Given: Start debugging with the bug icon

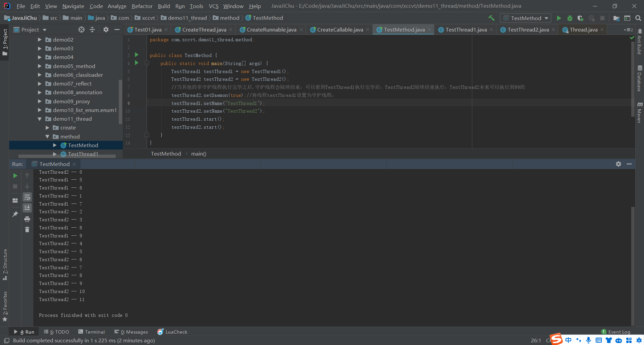Looking at the screenshot, I should pyautogui.click(x=570, y=18).
